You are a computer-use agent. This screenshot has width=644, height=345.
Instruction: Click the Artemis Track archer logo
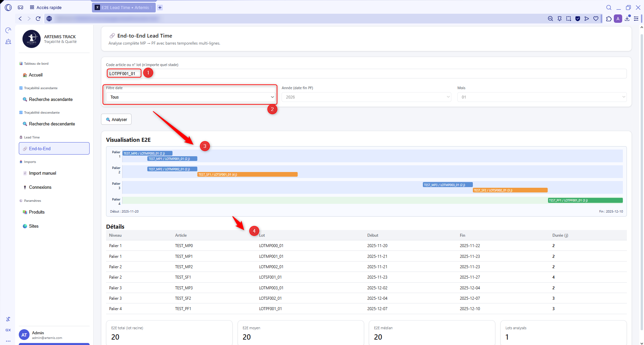click(x=32, y=39)
